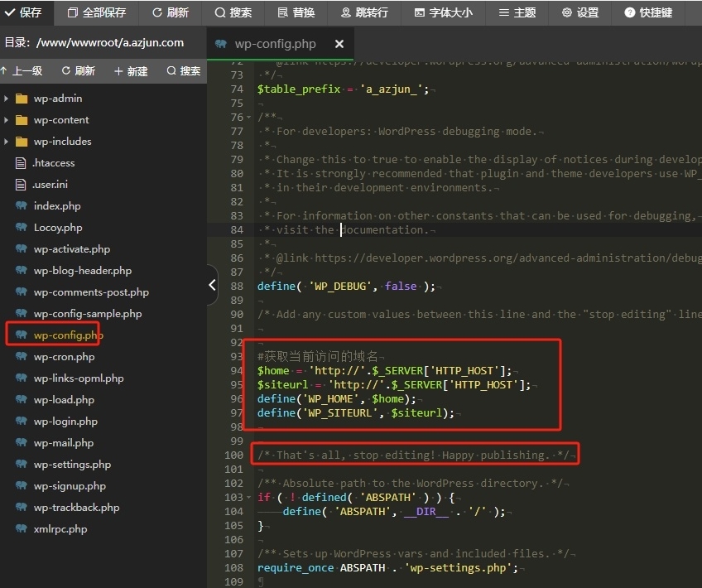The height and width of the screenshot is (588, 702).
Task: Fold the if block at line 103
Action: [249, 498]
